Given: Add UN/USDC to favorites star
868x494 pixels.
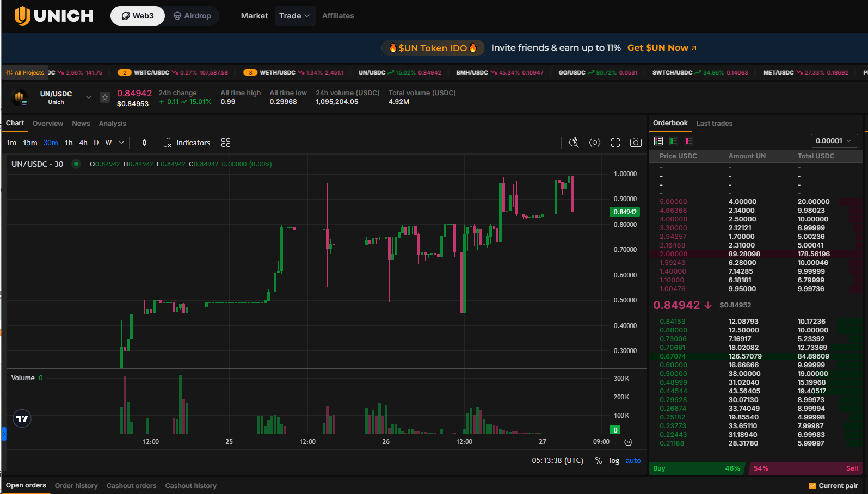Looking at the screenshot, I should click(105, 97).
